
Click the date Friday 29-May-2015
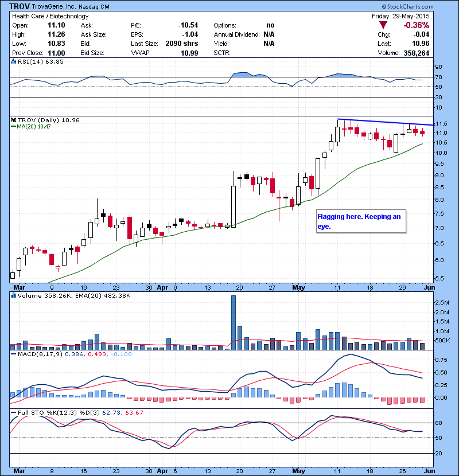[400, 16]
